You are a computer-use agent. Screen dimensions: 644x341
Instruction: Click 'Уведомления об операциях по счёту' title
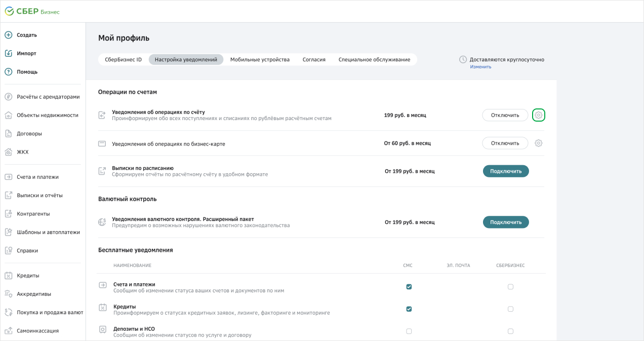coord(158,112)
